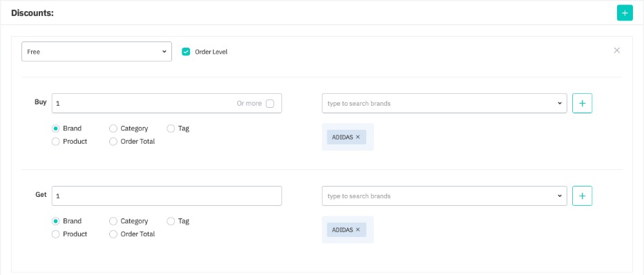644x275 pixels.
Task: Remove ADIDAS tag from Get brands
Action: pos(358,230)
